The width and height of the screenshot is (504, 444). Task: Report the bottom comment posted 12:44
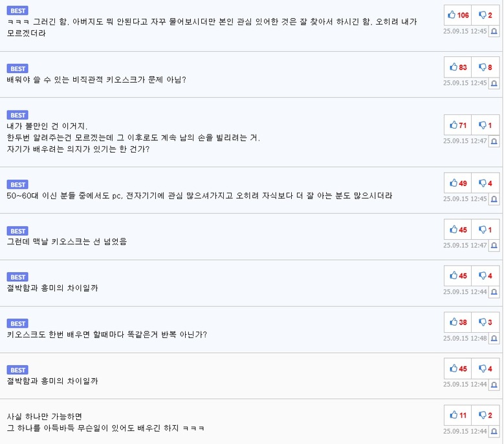(x=494, y=431)
